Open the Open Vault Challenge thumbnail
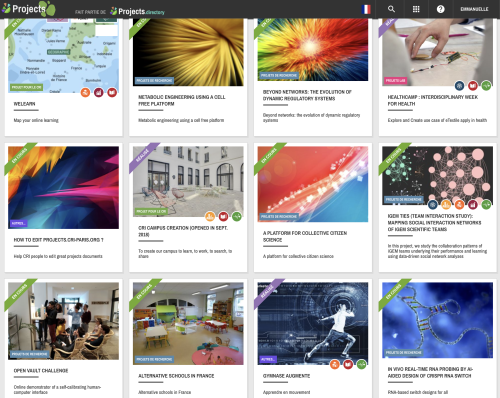The image size is (500, 398). [63, 321]
